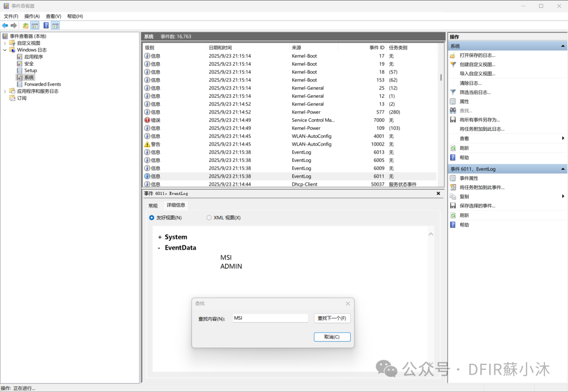The width and height of the screenshot is (568, 392).
Task: Click the 帮助 icon under 事件 6011 section
Action: (x=453, y=225)
